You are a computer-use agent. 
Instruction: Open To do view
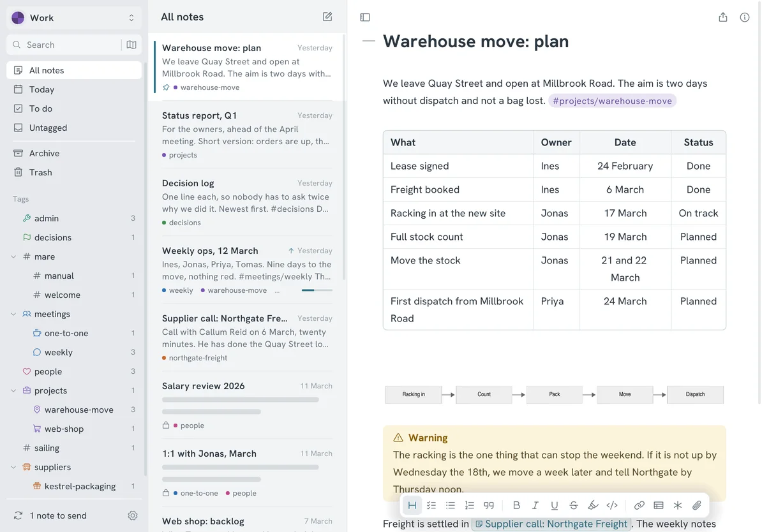tap(74, 108)
